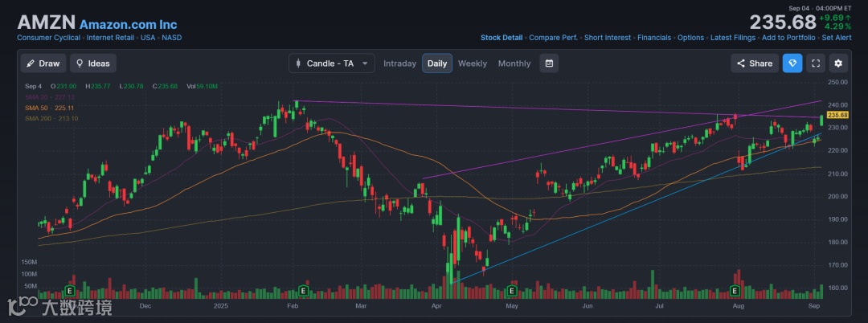
Task: Open the Ideas panel
Action: (x=93, y=63)
